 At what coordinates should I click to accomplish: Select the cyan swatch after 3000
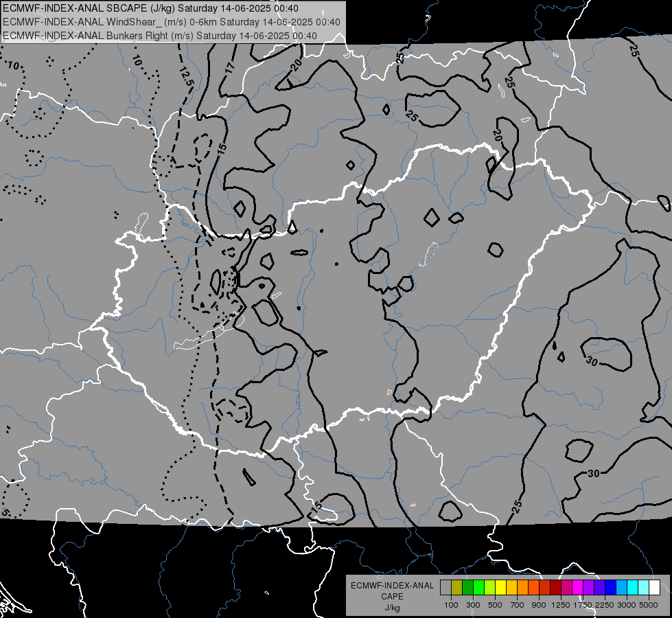point(633,587)
